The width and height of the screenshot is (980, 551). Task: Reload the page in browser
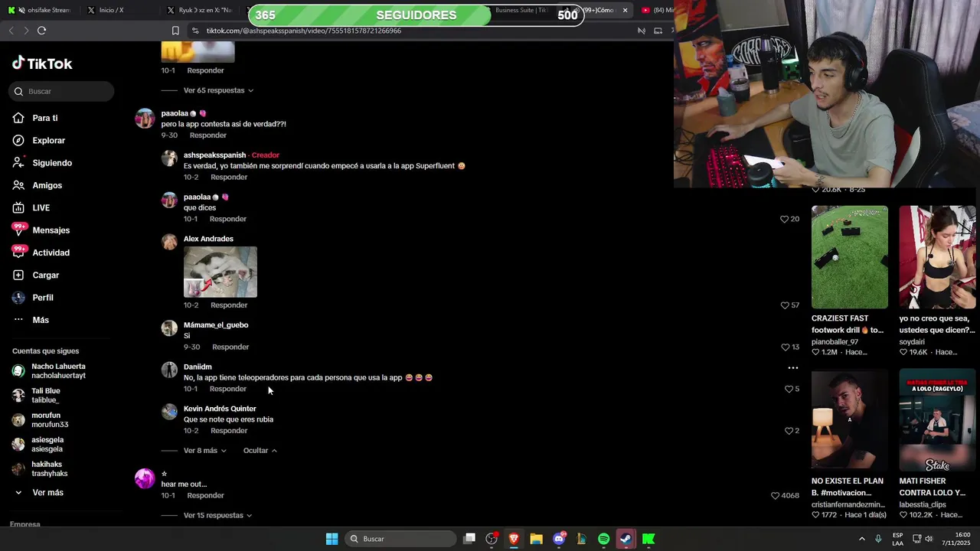[42, 31]
